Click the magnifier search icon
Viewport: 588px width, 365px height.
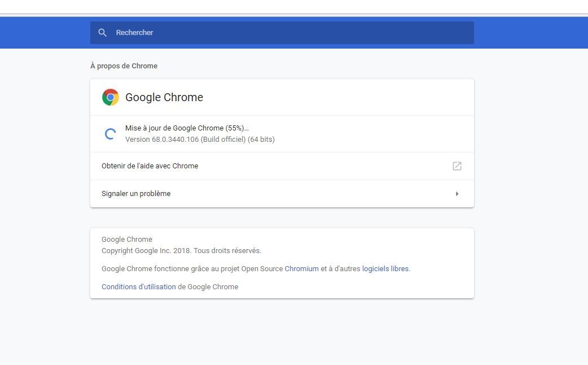coord(102,33)
